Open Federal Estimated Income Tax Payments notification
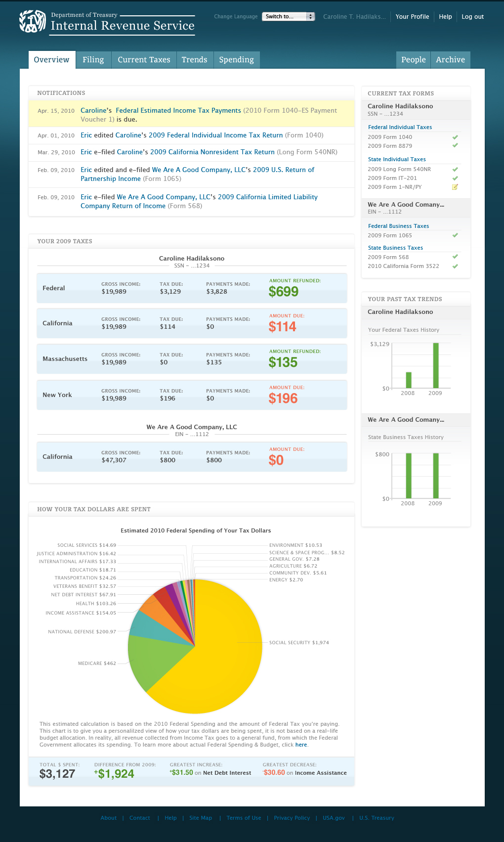Viewport: 504px width, 842px height. pos(178,110)
